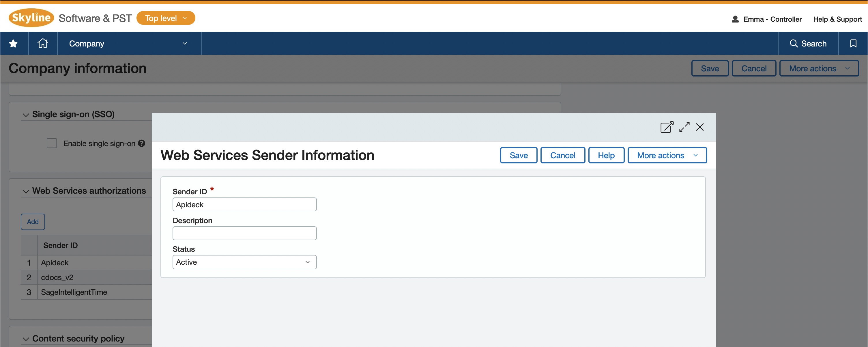The image size is (868, 347).
Task: Click Add button under Web Services authorizations
Action: point(33,221)
